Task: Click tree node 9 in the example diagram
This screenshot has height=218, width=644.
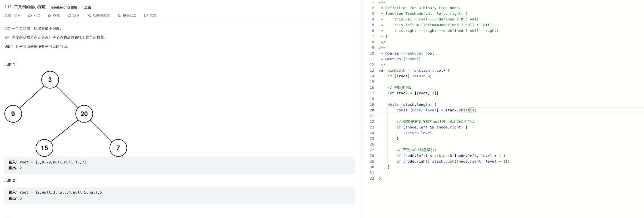Action: pyautogui.click(x=13, y=114)
